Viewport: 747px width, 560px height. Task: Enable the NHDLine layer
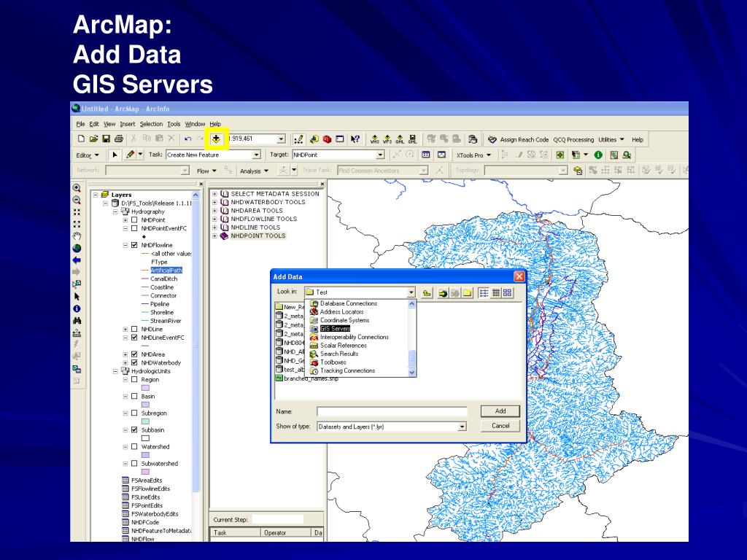[x=134, y=329]
